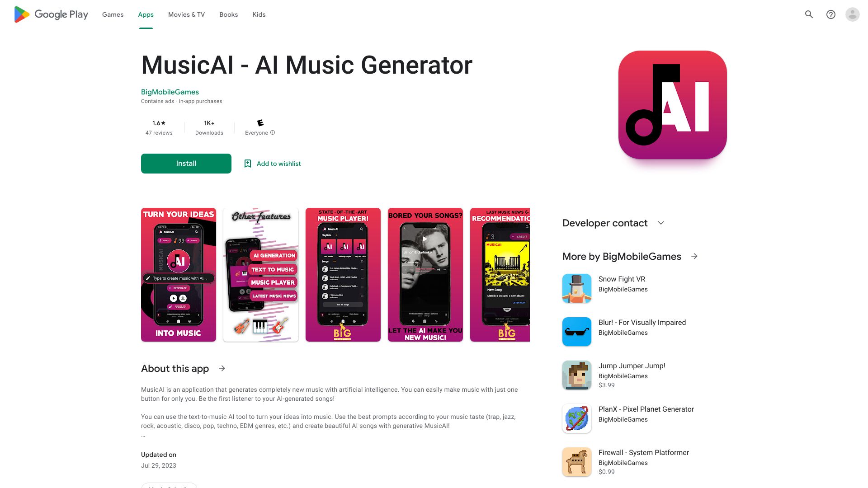Click the Firewall - System Platformer icon
The width and height of the screenshot is (868, 488).
point(576,462)
